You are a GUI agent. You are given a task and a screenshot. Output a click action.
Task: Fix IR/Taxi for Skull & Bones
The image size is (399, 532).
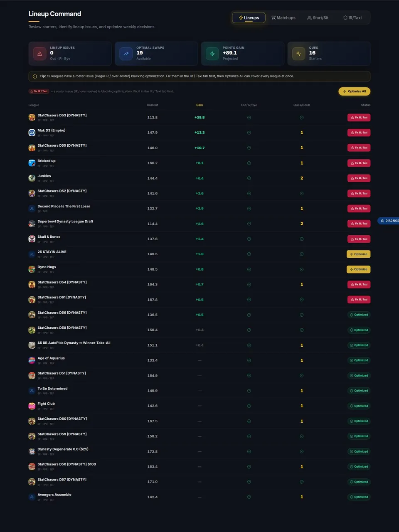coord(359,239)
